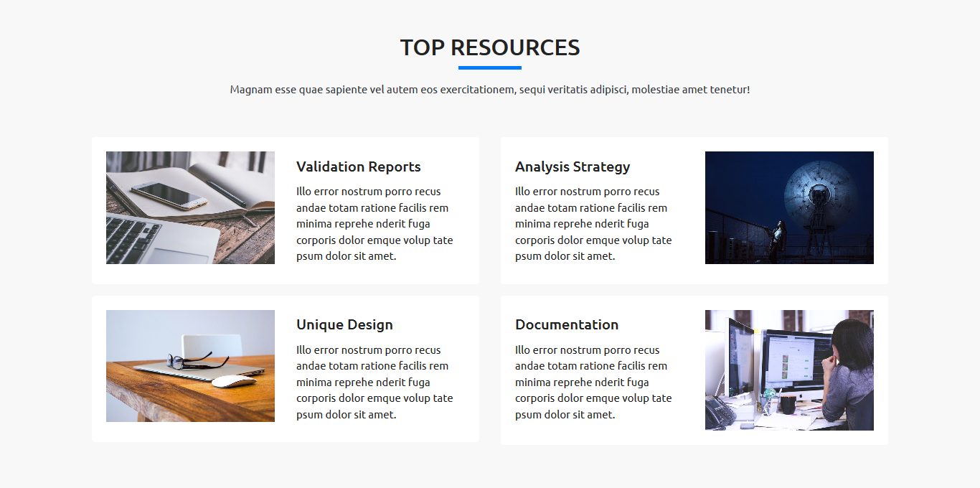Viewport: 980px width, 488px height.
Task: View the Documentation office workstation image
Action: (x=789, y=370)
